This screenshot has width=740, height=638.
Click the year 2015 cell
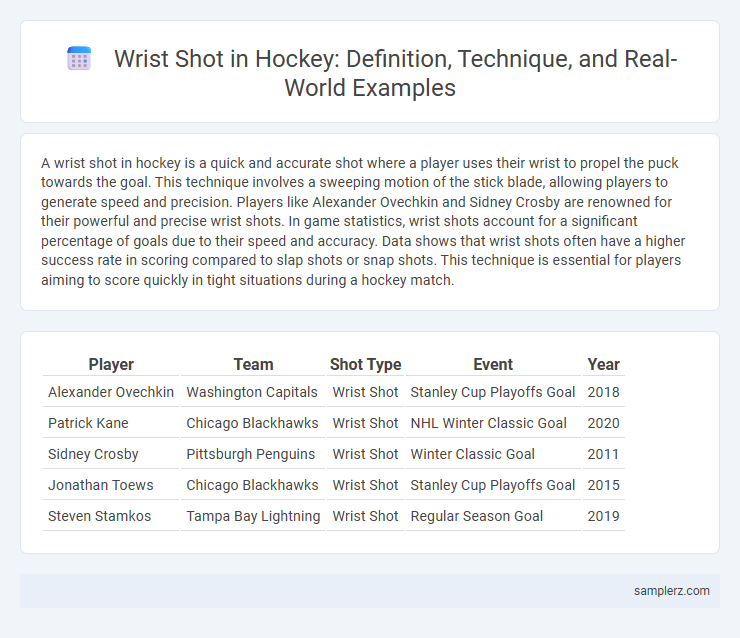pyautogui.click(x=604, y=485)
